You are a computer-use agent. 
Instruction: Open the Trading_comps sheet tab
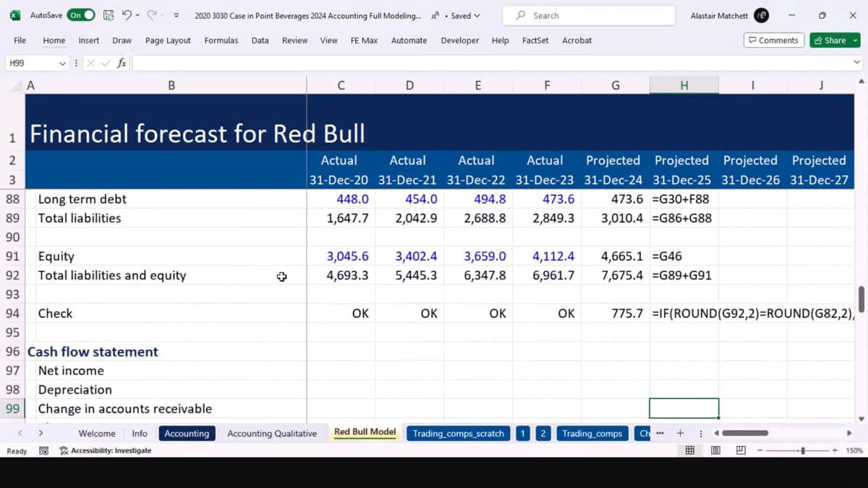point(592,433)
